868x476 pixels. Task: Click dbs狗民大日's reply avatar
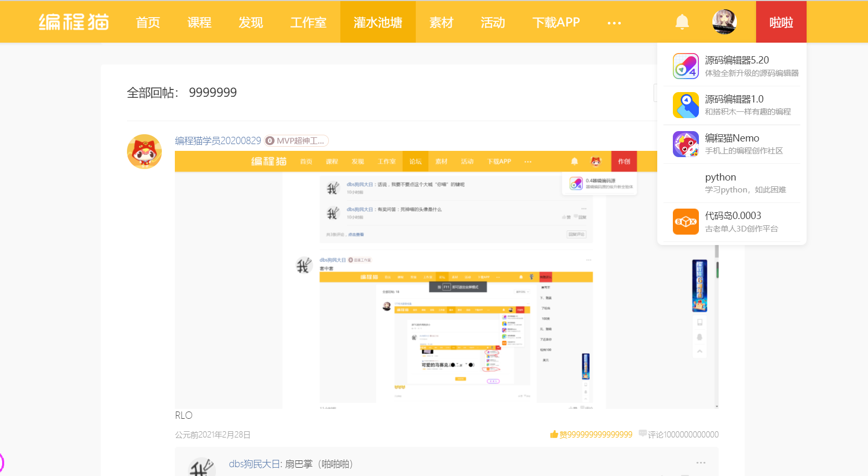202,467
